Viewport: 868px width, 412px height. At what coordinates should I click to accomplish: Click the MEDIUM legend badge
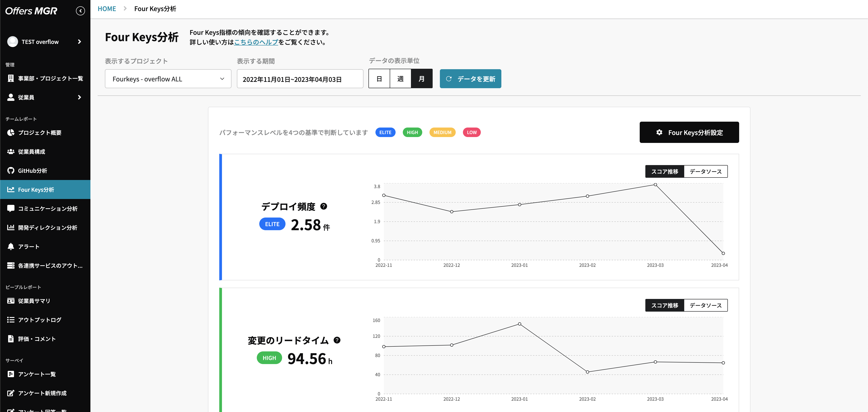pos(442,132)
